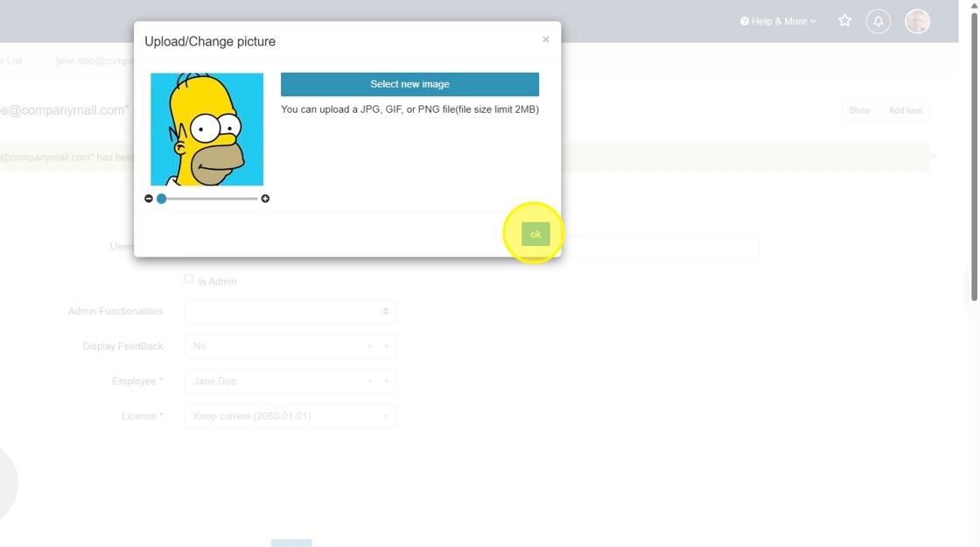Toggle the Is Admin checkbox

point(189,279)
